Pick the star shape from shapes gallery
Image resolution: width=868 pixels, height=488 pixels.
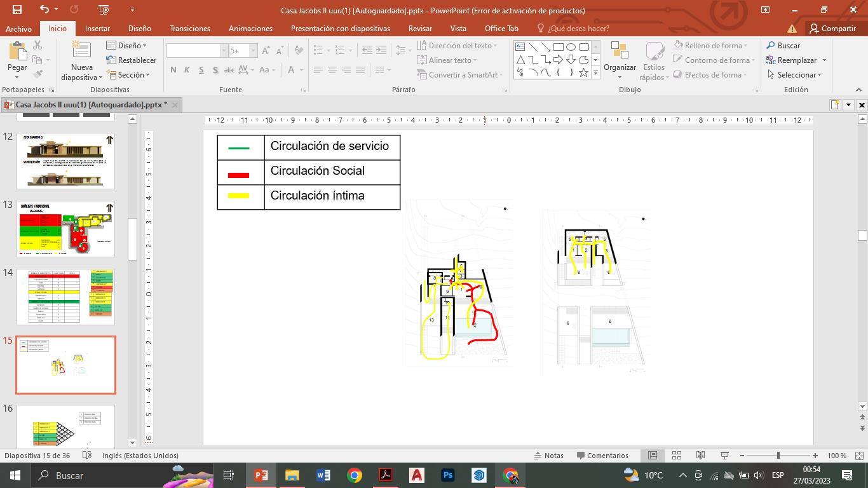tap(583, 72)
